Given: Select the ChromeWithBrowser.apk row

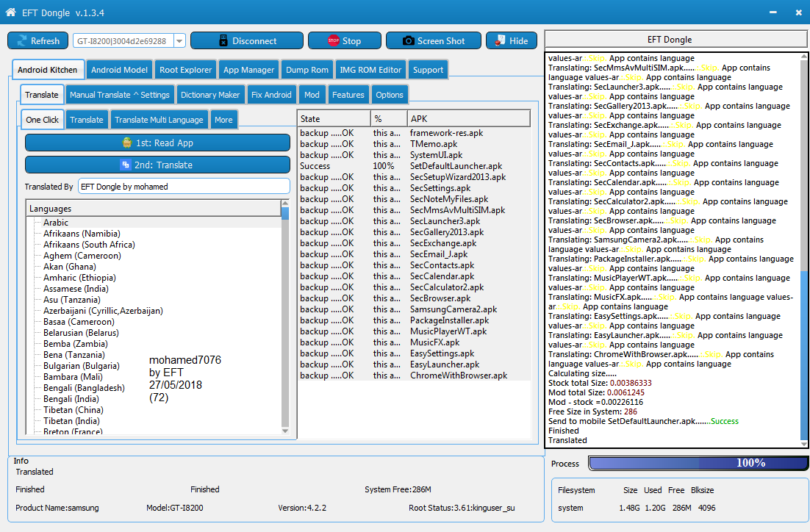Looking at the screenshot, I should click(415, 375).
